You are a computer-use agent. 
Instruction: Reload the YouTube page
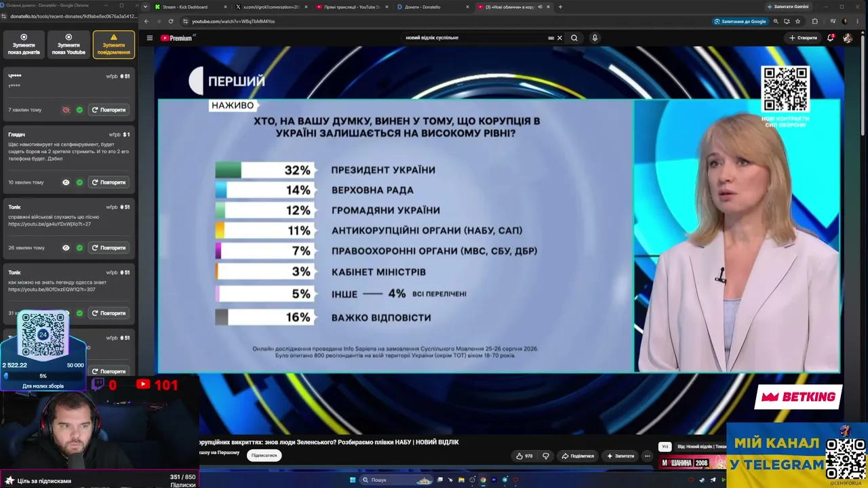pos(171,21)
